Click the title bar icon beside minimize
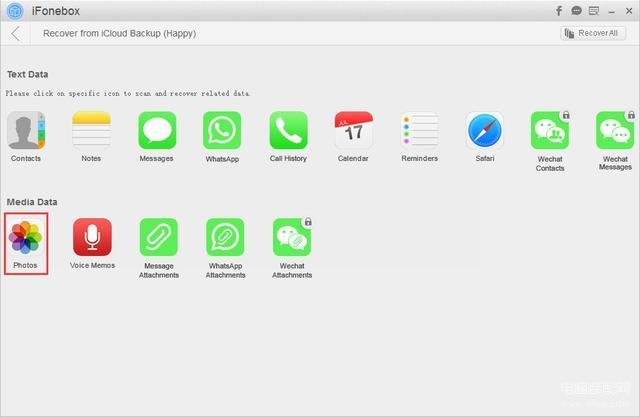This screenshot has width=640, height=417. pos(594,11)
